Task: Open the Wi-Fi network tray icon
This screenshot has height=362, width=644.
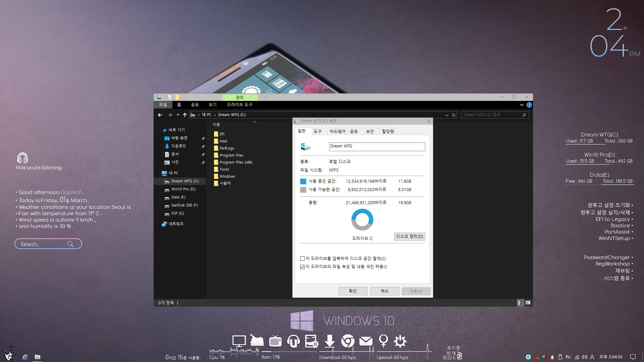Action: tap(577, 357)
